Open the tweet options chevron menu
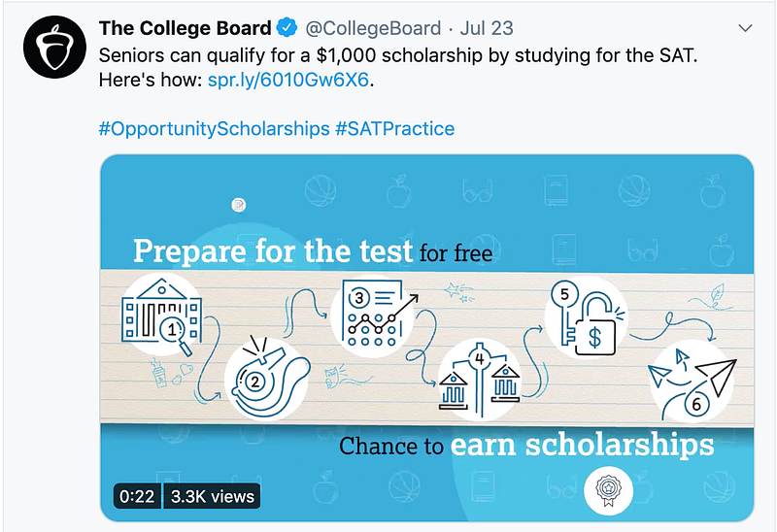 coord(745,27)
